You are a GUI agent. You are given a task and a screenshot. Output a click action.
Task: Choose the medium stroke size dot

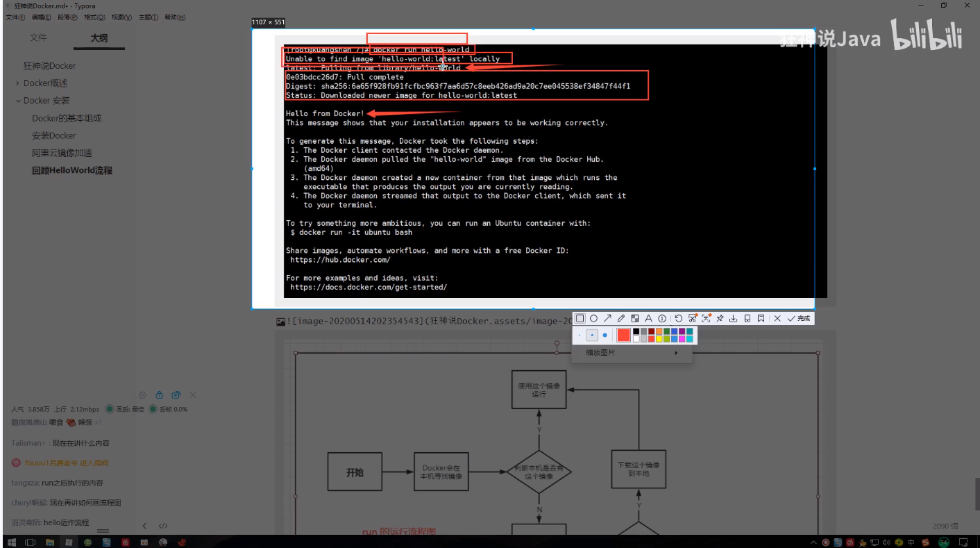coord(592,335)
